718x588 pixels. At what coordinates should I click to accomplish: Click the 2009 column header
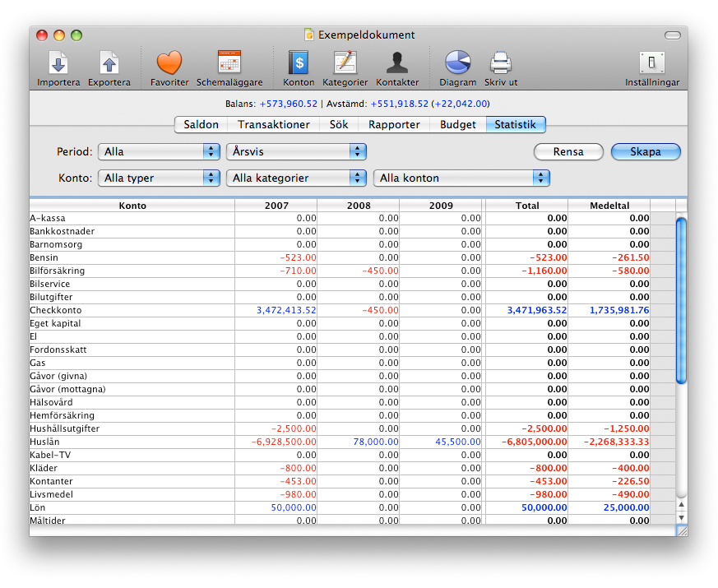[x=441, y=206]
